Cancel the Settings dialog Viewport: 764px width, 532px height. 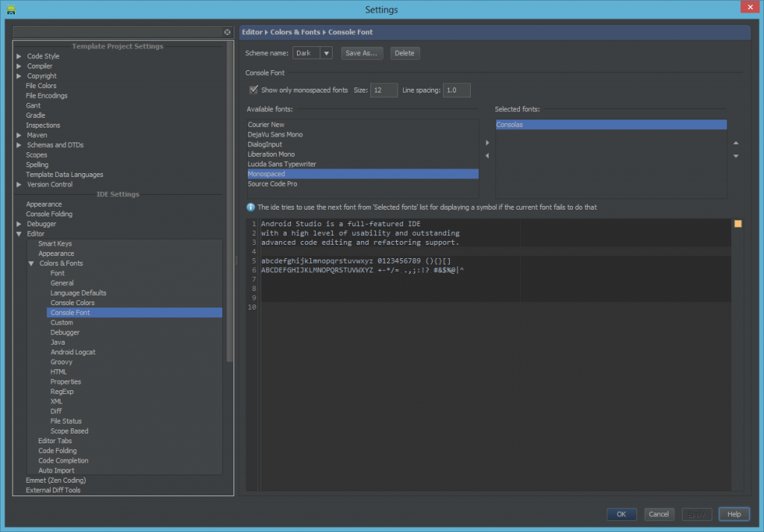tap(659, 514)
